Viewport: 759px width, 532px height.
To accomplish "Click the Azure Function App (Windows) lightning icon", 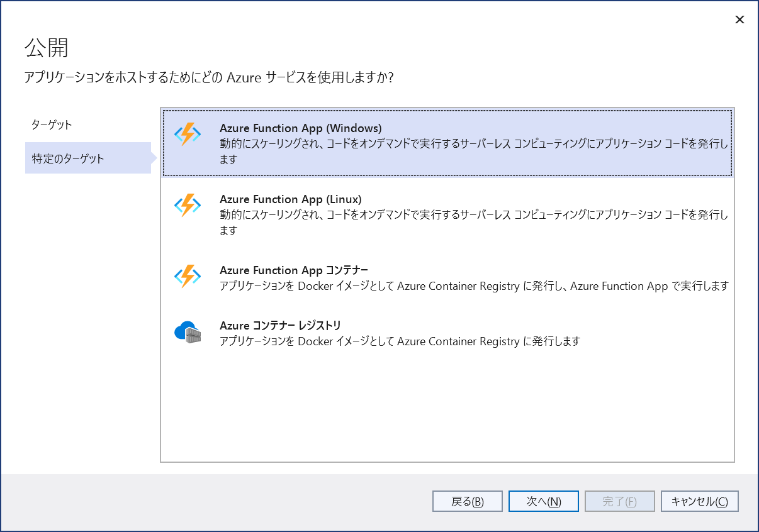I will coord(187,135).
